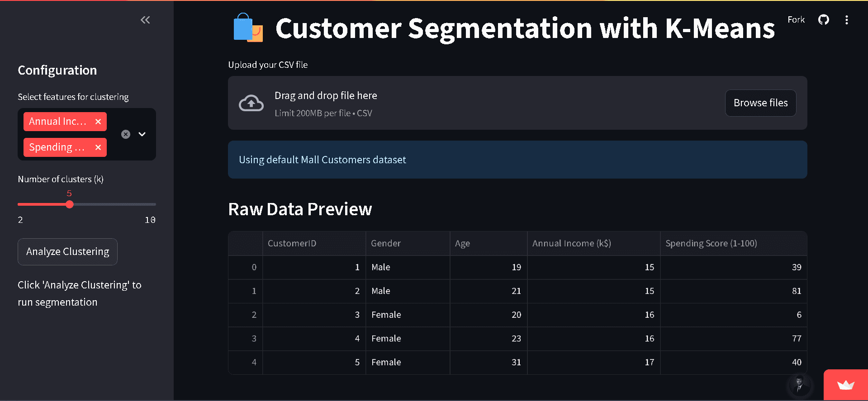
Task: Click the Annual Inc... tag label
Action: pyautogui.click(x=57, y=122)
